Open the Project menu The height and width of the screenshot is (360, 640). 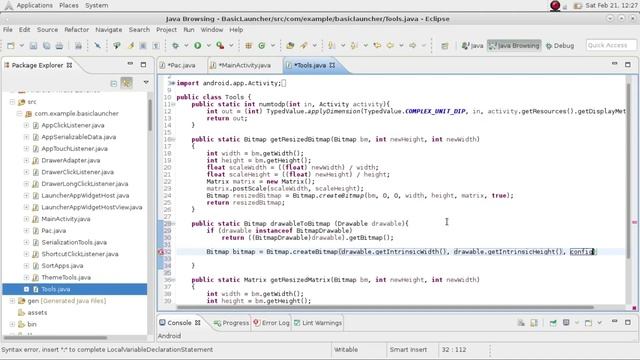167,30
